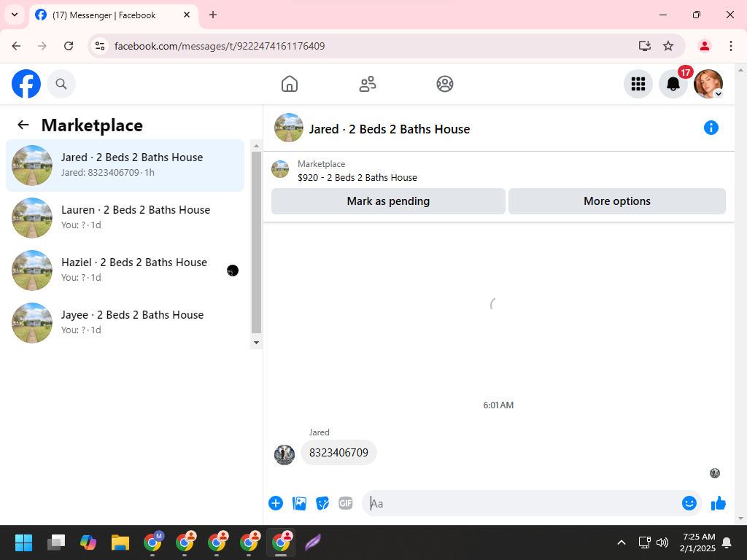Viewport: 747px width, 560px height.
Task: Click the seen-by avatar under the message
Action: [x=715, y=472]
